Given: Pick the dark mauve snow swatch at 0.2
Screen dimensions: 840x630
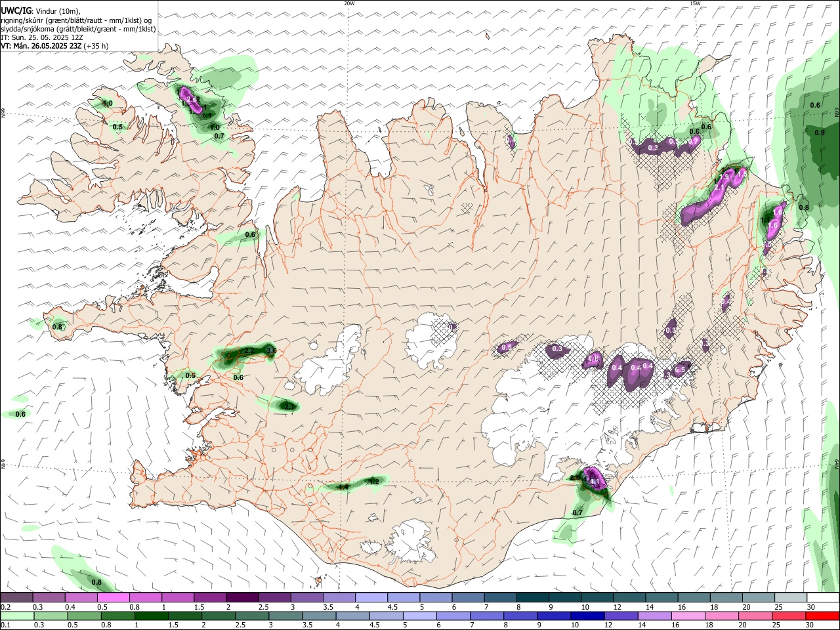Looking at the screenshot, I should [16, 598].
